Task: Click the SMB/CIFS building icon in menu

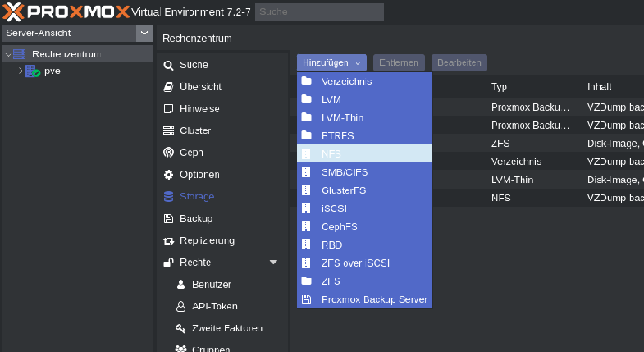Action: pos(306,172)
